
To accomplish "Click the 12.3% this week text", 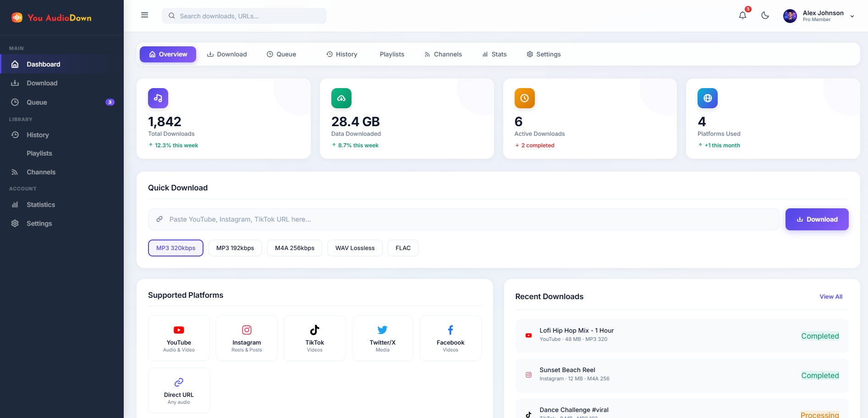I will point(176,145).
